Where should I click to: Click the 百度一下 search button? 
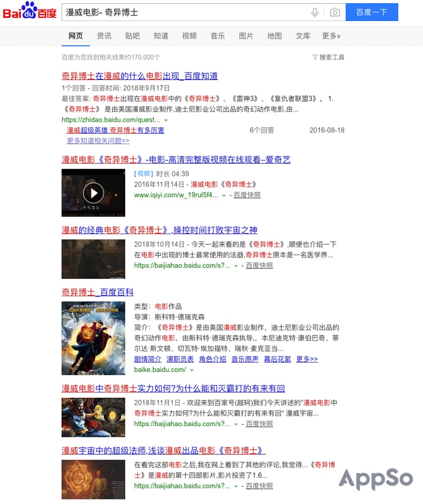click(x=372, y=12)
